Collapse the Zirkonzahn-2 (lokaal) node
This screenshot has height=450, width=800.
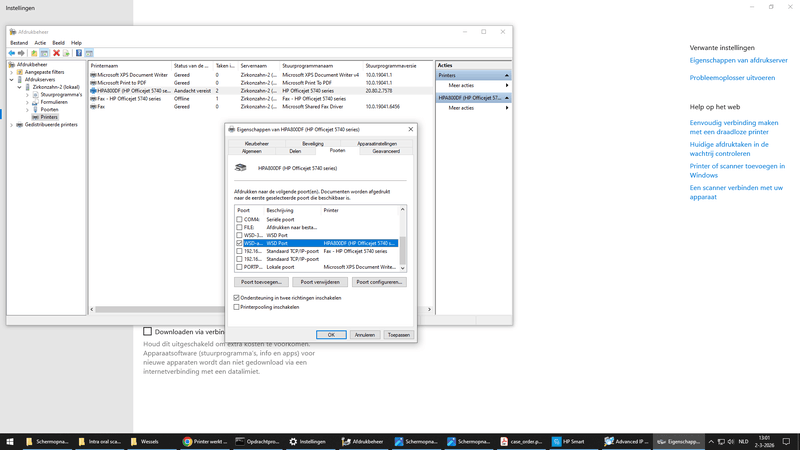pos(19,87)
